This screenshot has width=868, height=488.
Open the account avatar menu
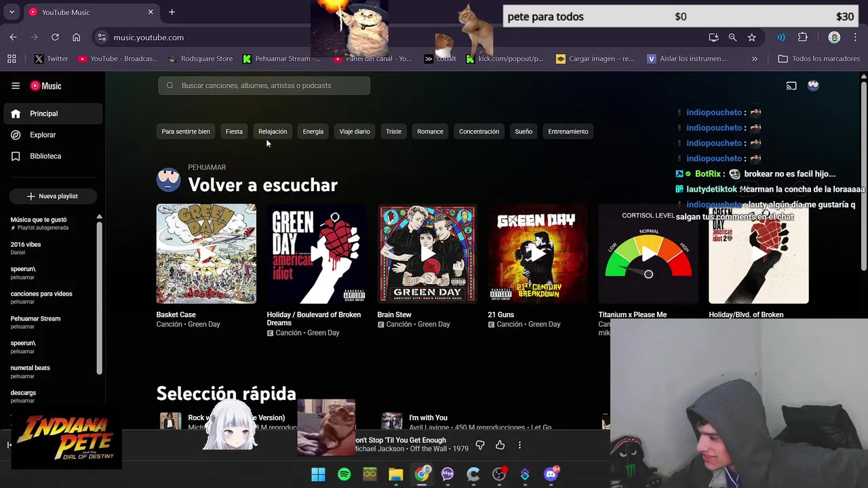point(813,85)
